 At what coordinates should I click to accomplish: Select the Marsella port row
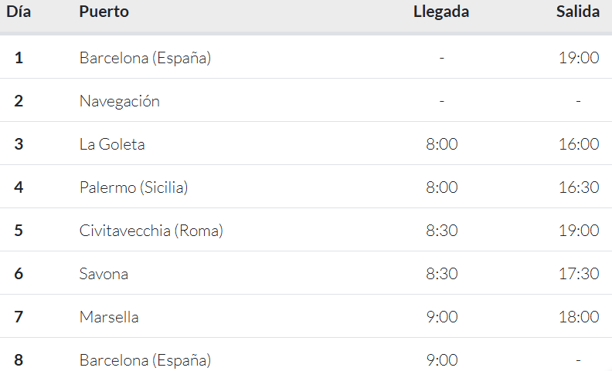click(x=306, y=316)
